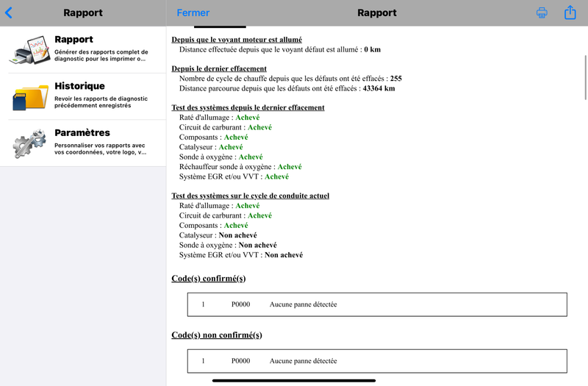
Task: Click the Rapport title above the report
Action: (376, 12)
